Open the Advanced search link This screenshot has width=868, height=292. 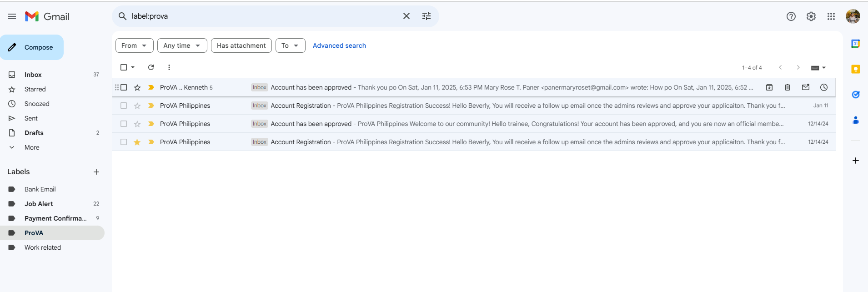tap(339, 45)
